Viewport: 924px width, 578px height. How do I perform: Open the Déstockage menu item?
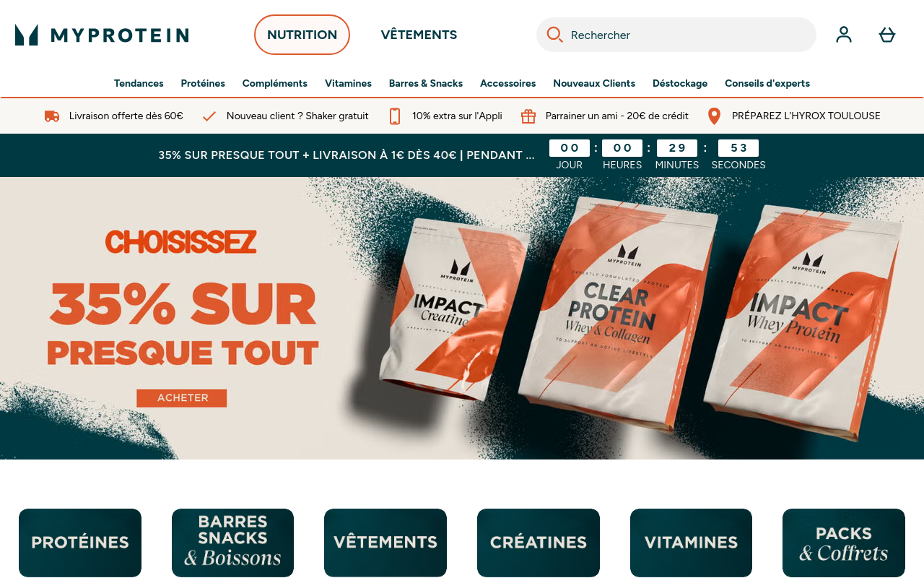point(680,84)
